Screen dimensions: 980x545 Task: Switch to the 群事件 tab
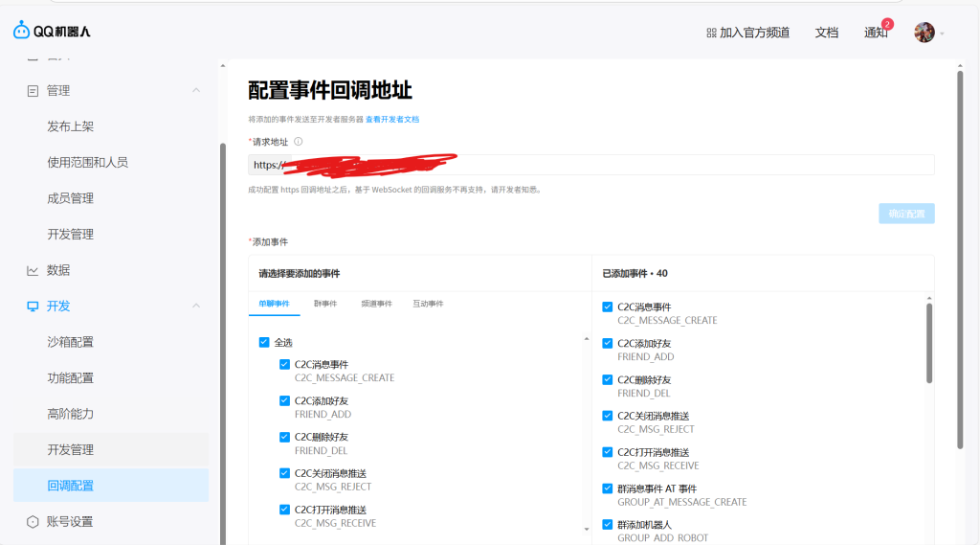325,304
